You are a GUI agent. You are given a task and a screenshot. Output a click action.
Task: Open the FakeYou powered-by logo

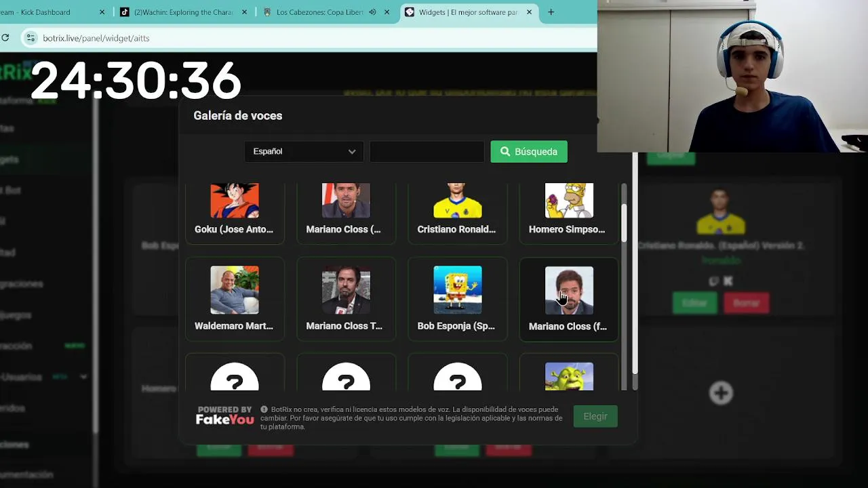[x=224, y=415]
